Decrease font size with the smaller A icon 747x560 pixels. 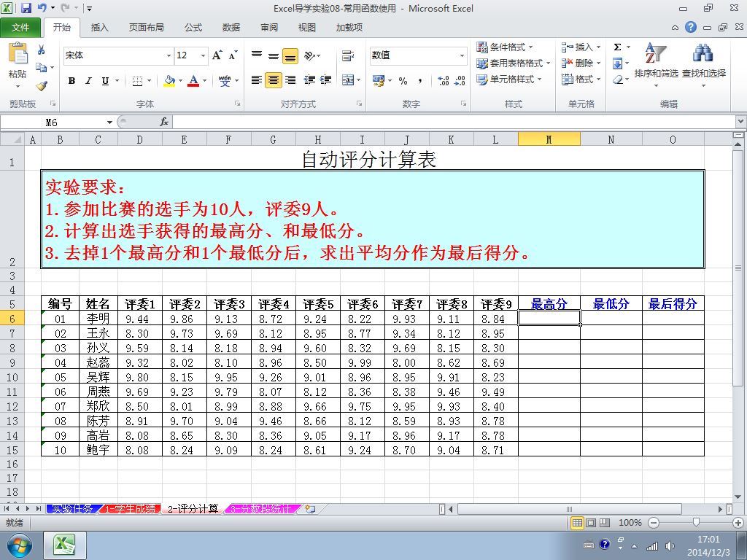tap(233, 55)
